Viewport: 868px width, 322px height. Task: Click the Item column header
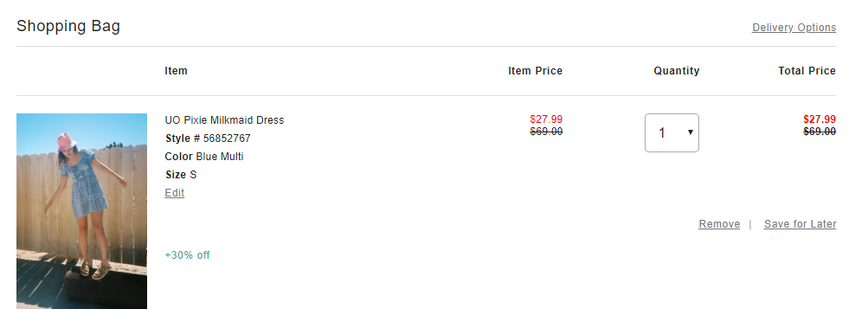click(176, 71)
